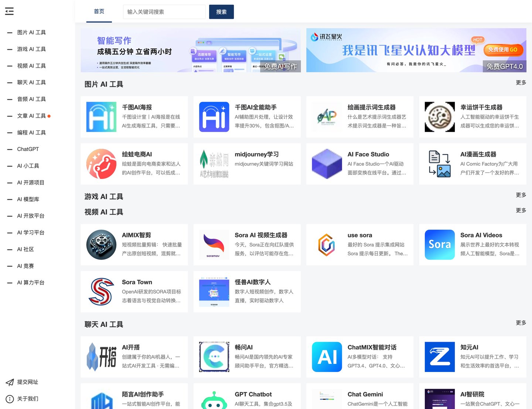The image size is (532, 409).
Task: Open AI 开放平台 in the sidebar
Action: 31,216
